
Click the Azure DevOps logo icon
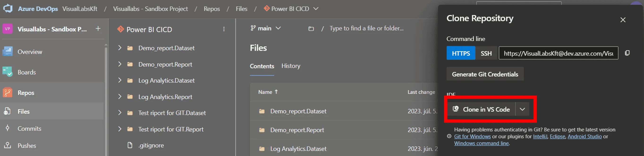coord(8,9)
